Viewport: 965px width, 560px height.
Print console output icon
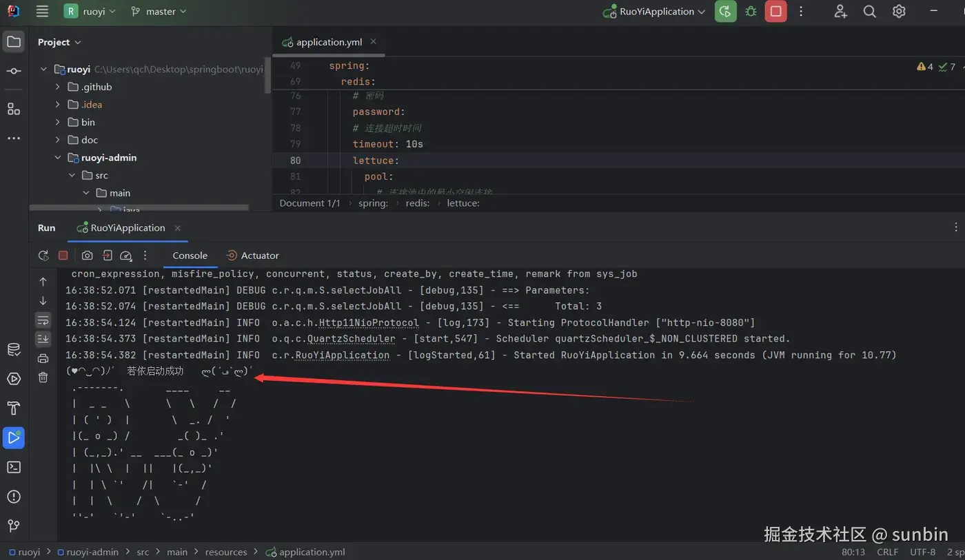(x=43, y=358)
